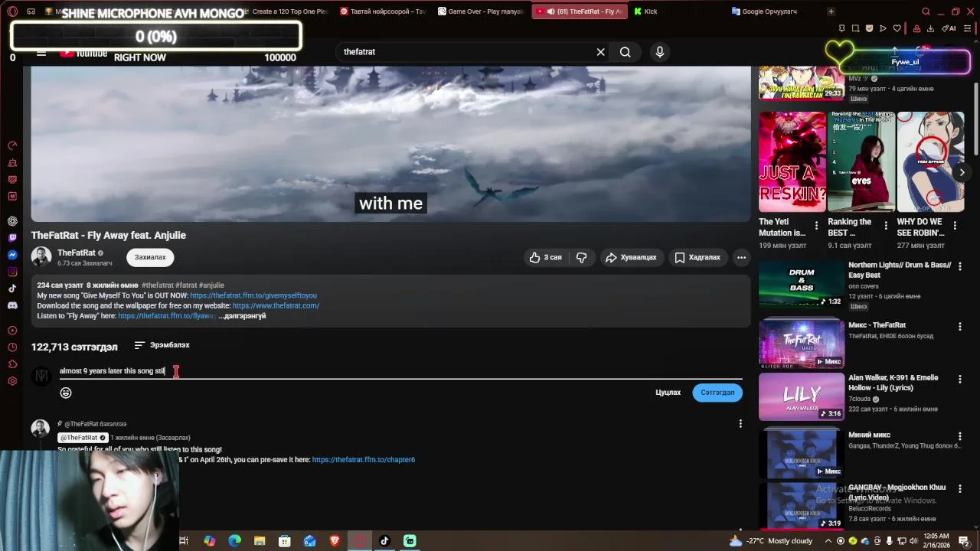Click the YouTube search magnifier button
The image size is (980, 551).
[x=626, y=52]
